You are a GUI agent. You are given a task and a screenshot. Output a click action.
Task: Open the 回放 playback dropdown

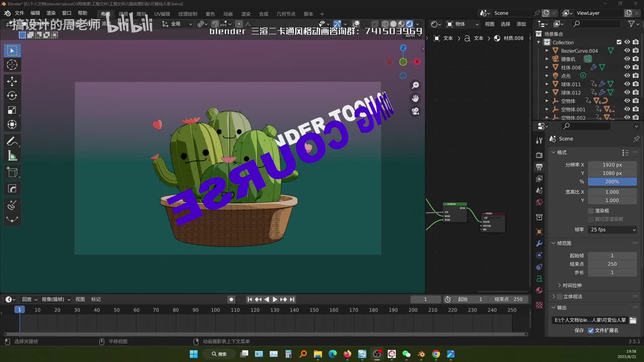coord(30,299)
